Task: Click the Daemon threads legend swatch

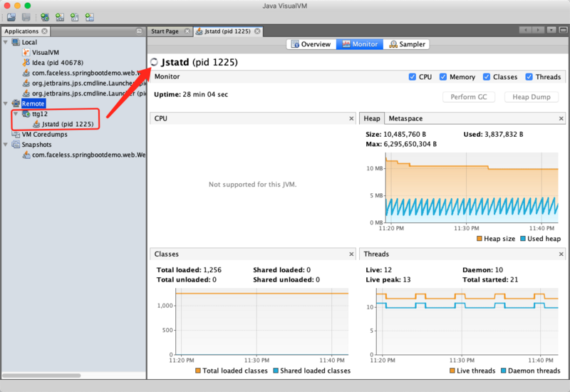Action: 504,371
